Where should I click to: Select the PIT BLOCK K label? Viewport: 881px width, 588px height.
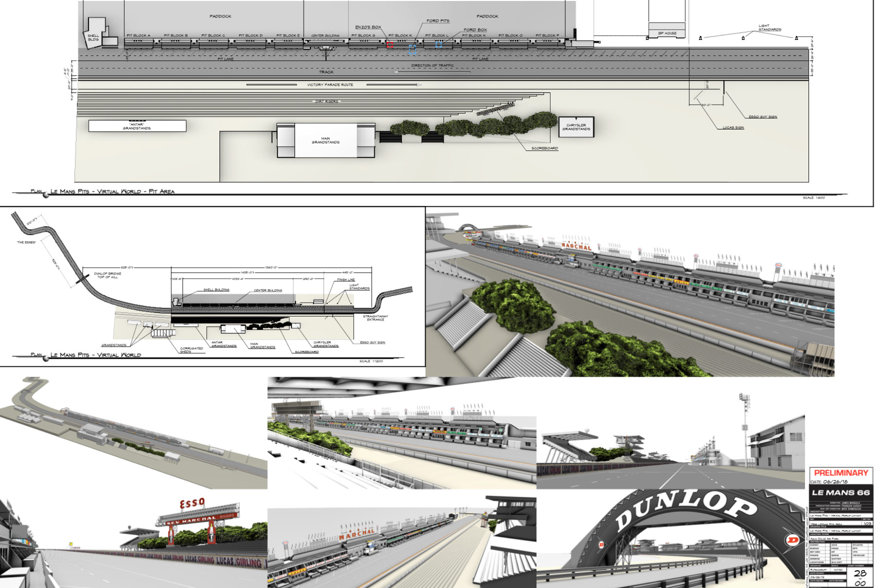pos(400,36)
